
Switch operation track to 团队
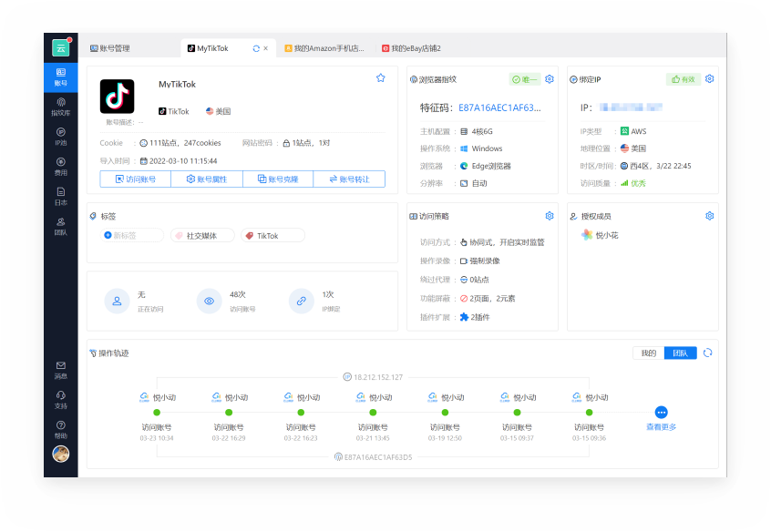(x=680, y=353)
